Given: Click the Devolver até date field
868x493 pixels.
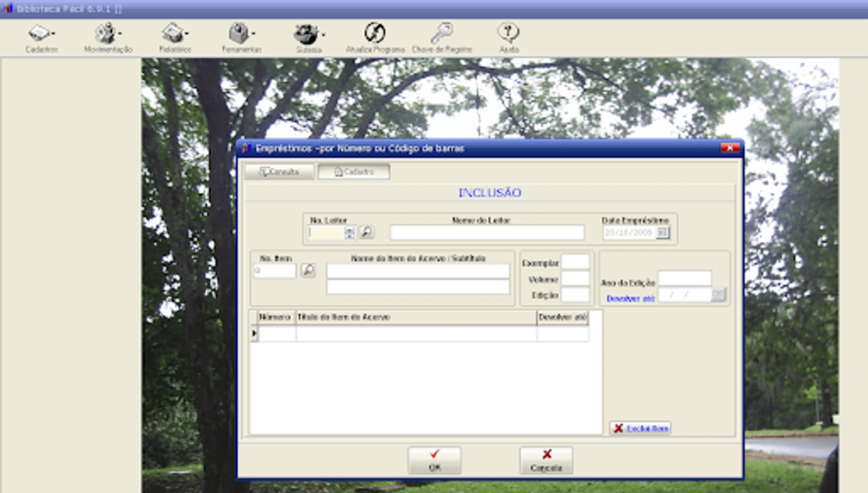Looking at the screenshot, I should 684,295.
